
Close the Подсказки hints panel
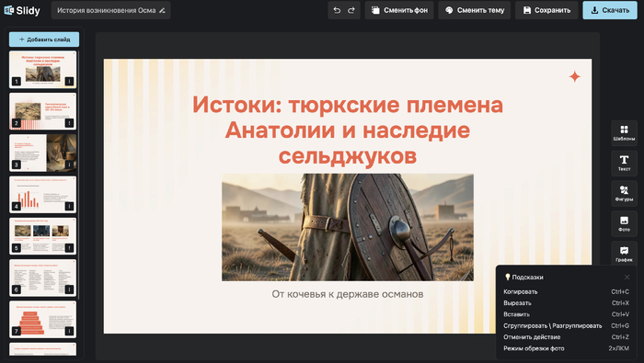(627, 278)
